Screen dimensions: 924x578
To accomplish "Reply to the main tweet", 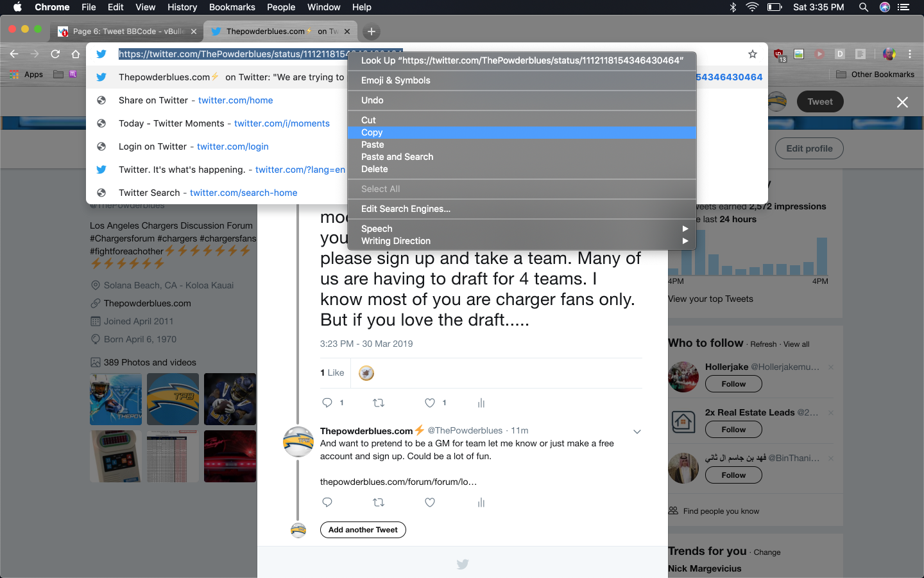I will (x=327, y=403).
